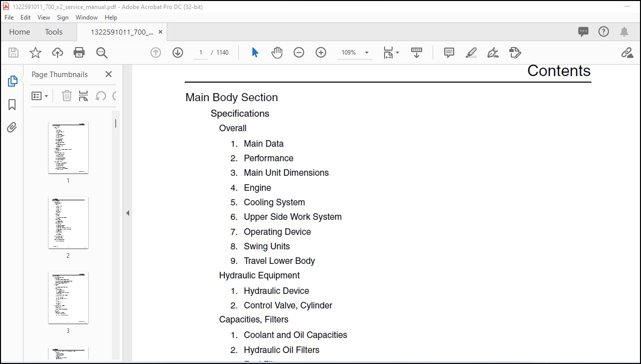The image size is (641, 364).
Task: Switch to the Tools tab
Action: 54,32
